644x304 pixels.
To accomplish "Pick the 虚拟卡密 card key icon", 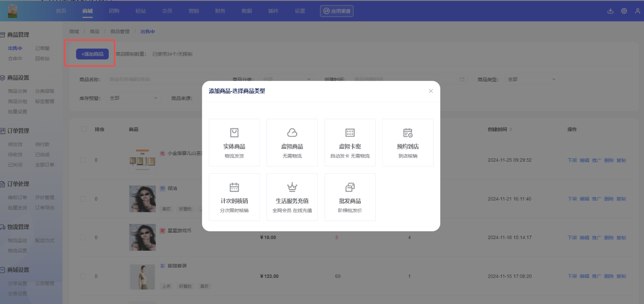I will click(x=350, y=132).
